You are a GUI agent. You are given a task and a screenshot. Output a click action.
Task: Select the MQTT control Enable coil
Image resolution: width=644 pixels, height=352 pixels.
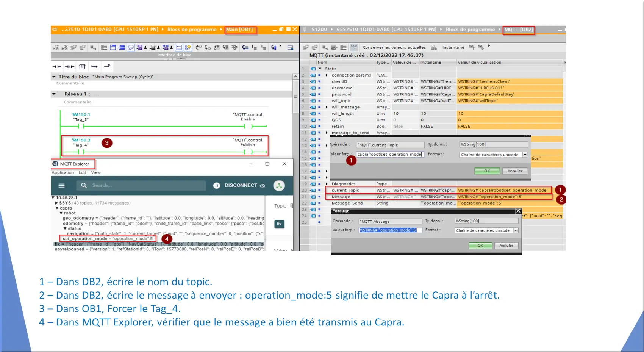[248, 126]
